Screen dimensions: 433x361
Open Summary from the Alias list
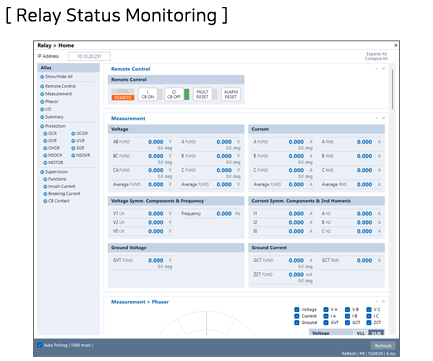coord(54,117)
